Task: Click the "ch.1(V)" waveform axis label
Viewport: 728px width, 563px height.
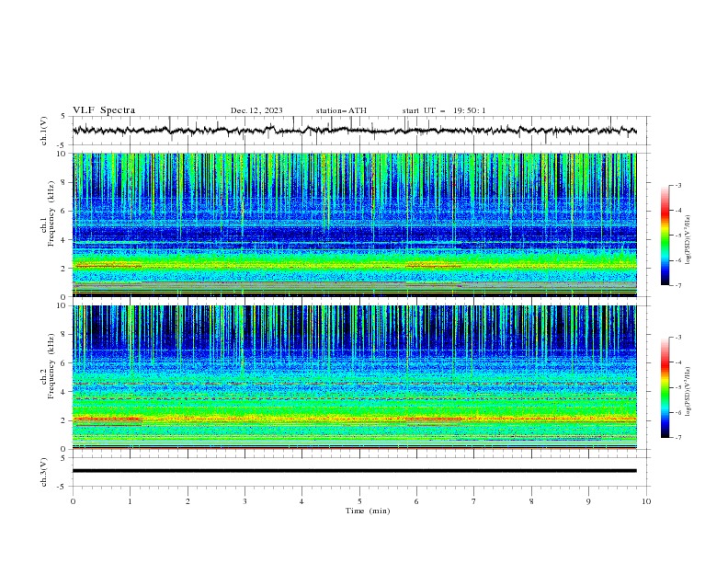Action: tap(44, 131)
